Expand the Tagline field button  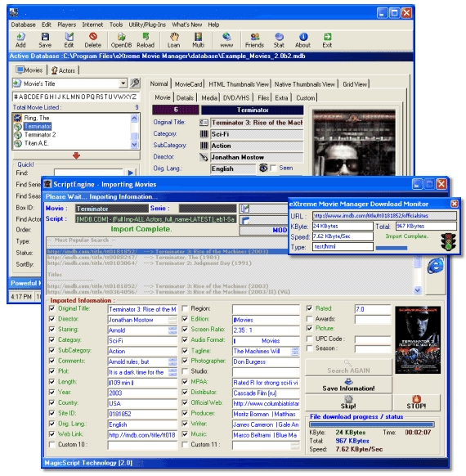[295, 351]
